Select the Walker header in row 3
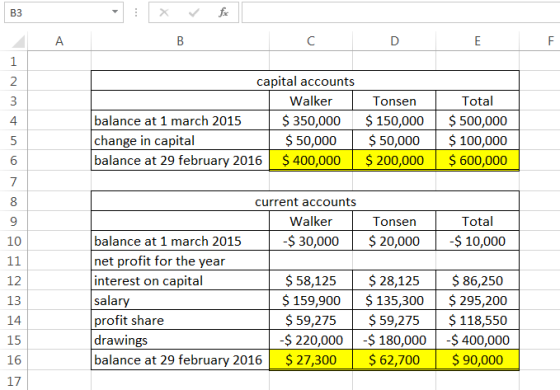The image size is (560, 390). pos(311,101)
